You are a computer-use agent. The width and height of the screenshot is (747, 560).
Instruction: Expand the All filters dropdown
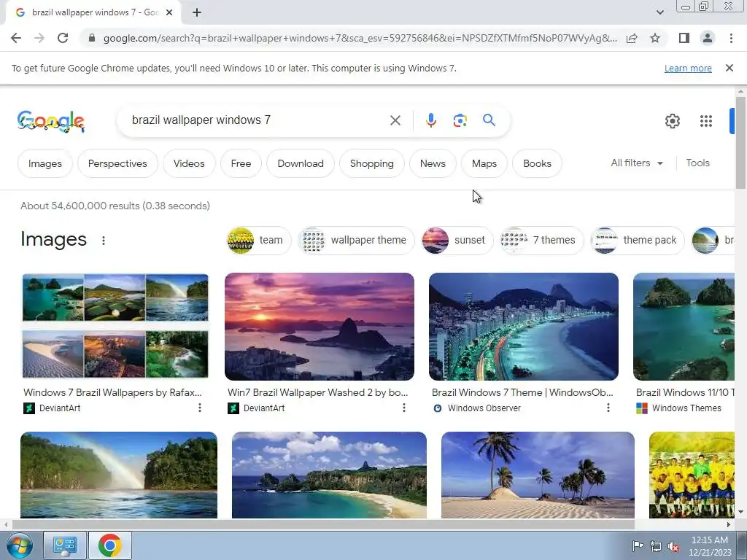click(x=637, y=163)
